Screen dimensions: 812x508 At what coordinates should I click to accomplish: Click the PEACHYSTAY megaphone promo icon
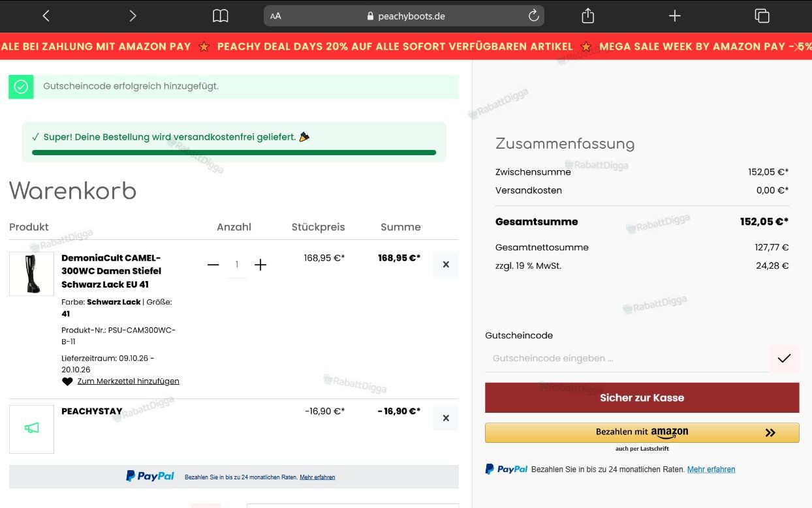(31, 429)
